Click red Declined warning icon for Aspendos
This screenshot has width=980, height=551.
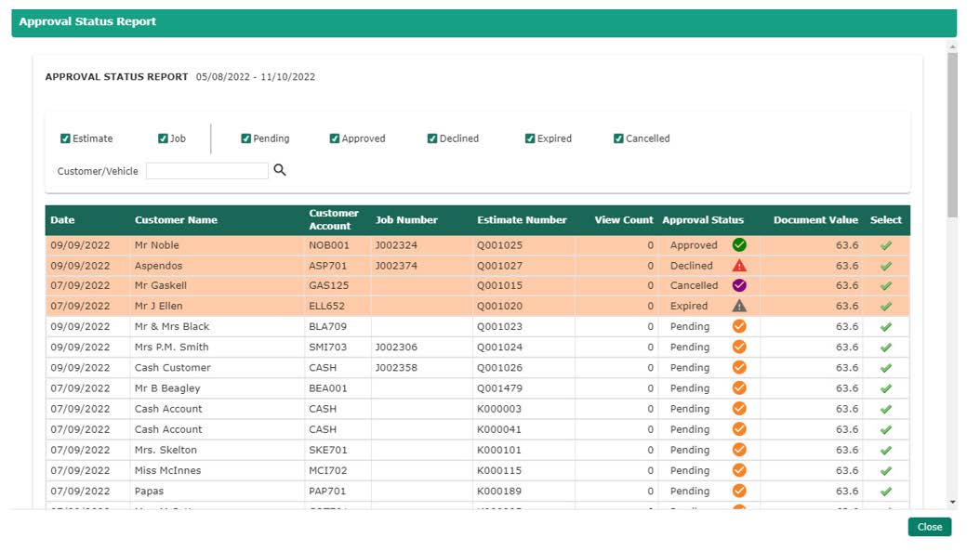click(x=739, y=266)
